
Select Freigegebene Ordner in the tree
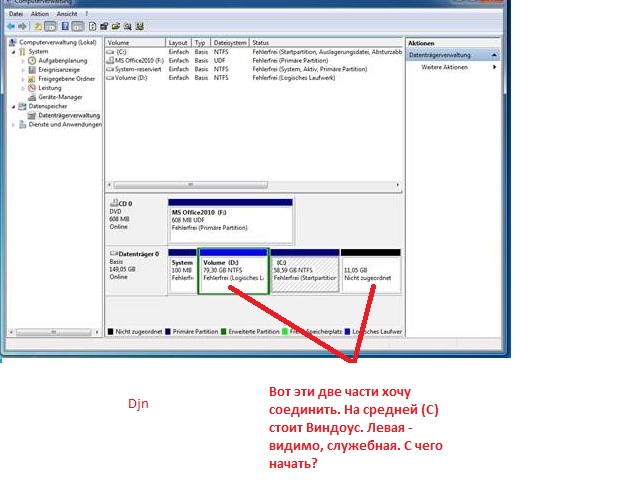(66, 79)
